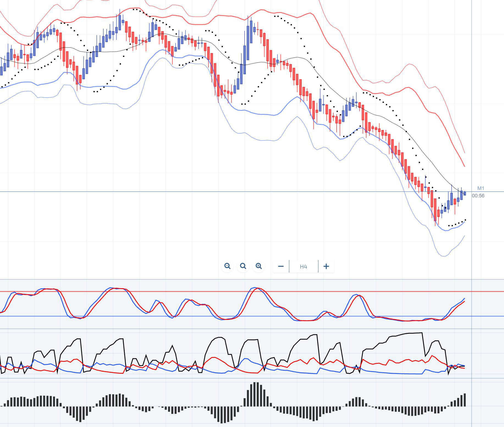Select the H4 timeframe label
Viewport: 504px width, 427px height.
click(x=303, y=266)
